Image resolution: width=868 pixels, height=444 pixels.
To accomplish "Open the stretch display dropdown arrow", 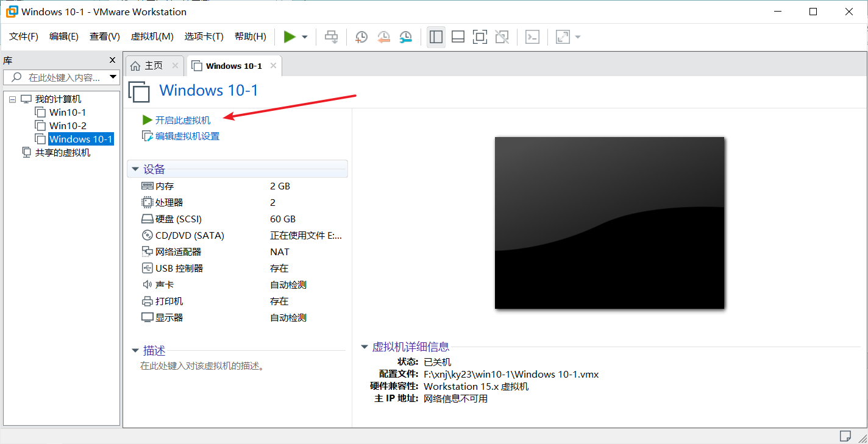I will click(x=578, y=37).
